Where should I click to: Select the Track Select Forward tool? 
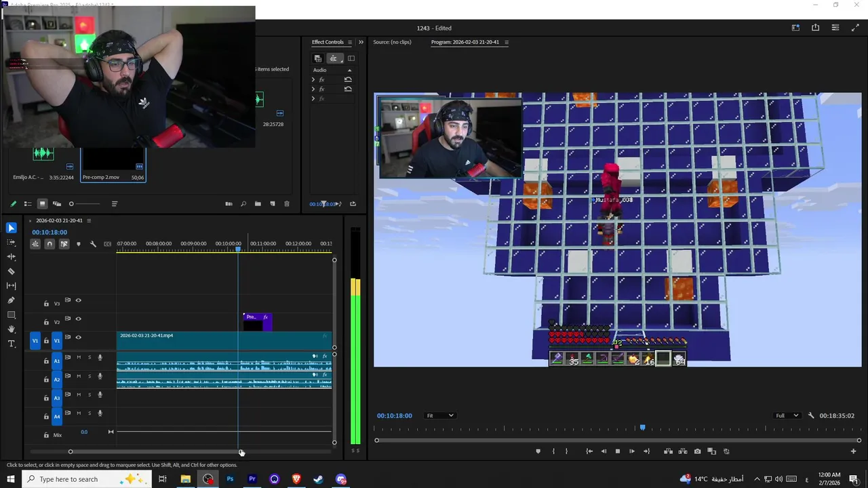(11, 242)
